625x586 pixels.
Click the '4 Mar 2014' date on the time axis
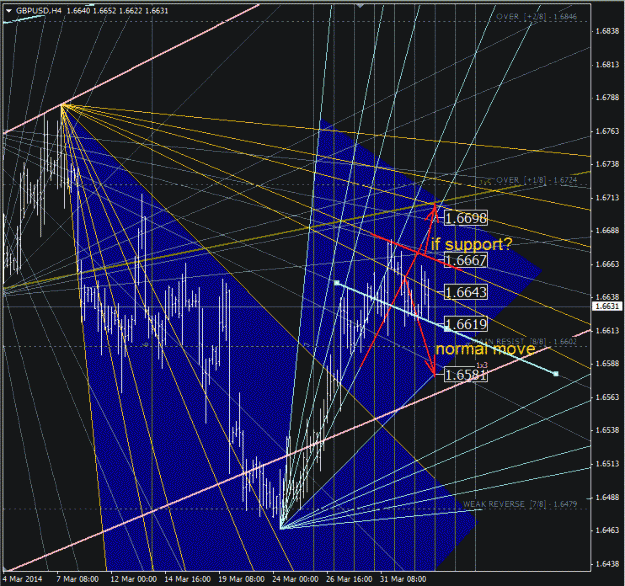(x=23, y=579)
